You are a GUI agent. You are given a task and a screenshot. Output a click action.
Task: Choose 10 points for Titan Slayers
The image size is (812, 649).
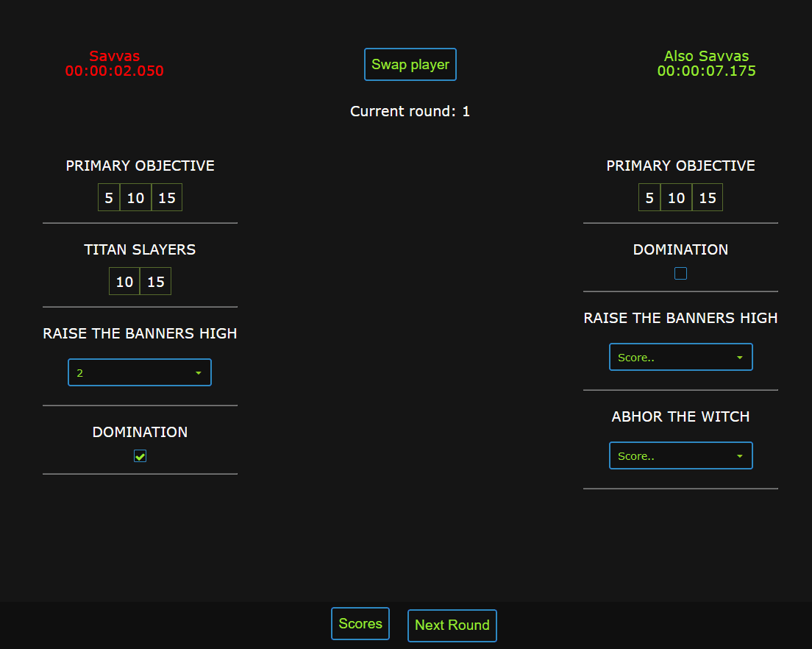(124, 281)
